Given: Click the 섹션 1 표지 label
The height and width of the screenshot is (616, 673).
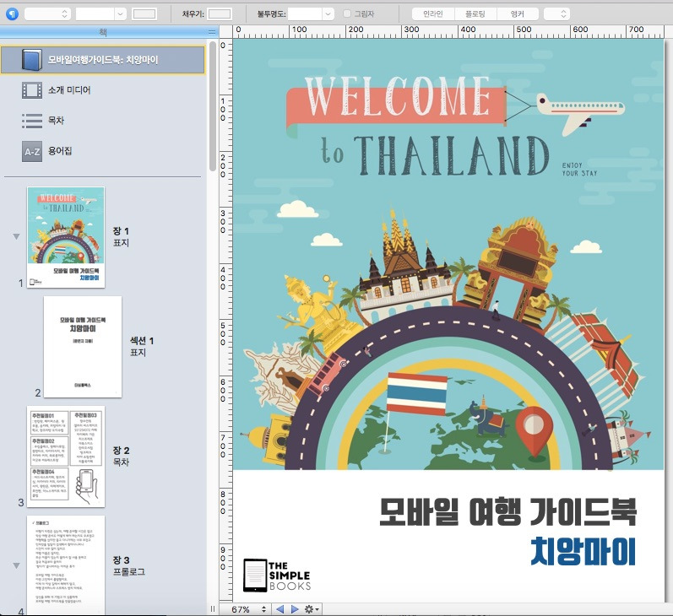Looking at the screenshot, I should [x=142, y=347].
